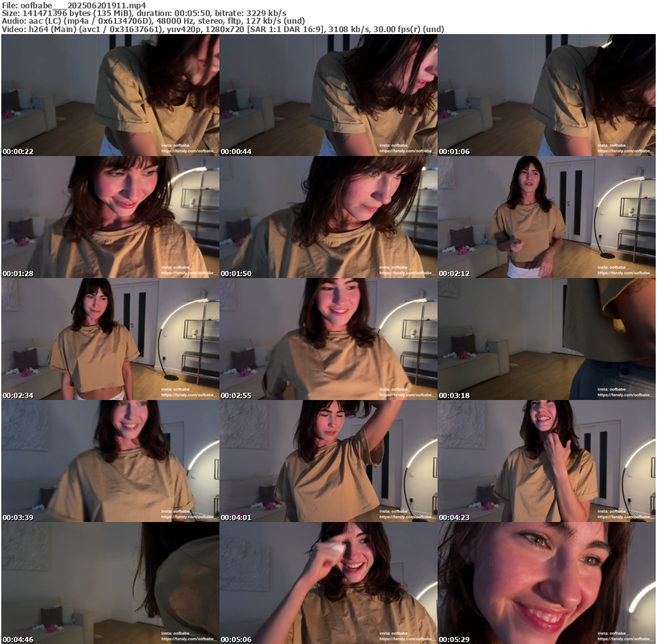Screen dimensions: 657x644
Task: Select the frame at 00:02:12
Action: click(547, 217)
